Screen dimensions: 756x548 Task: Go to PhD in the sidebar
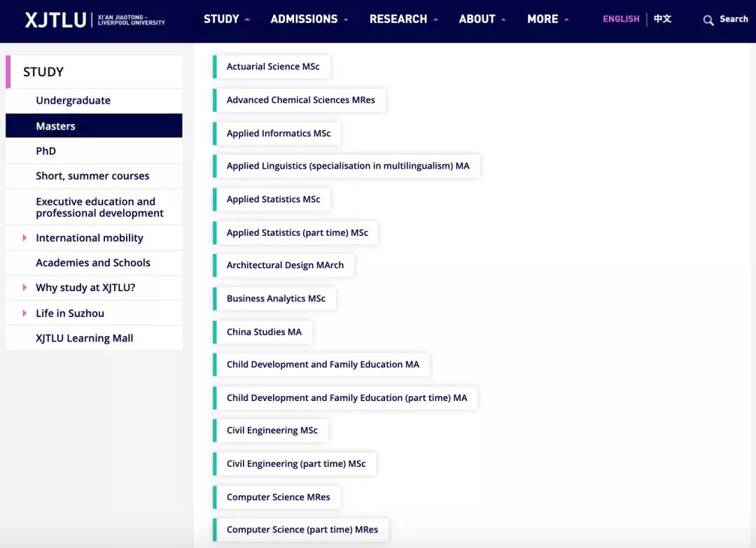click(94, 151)
